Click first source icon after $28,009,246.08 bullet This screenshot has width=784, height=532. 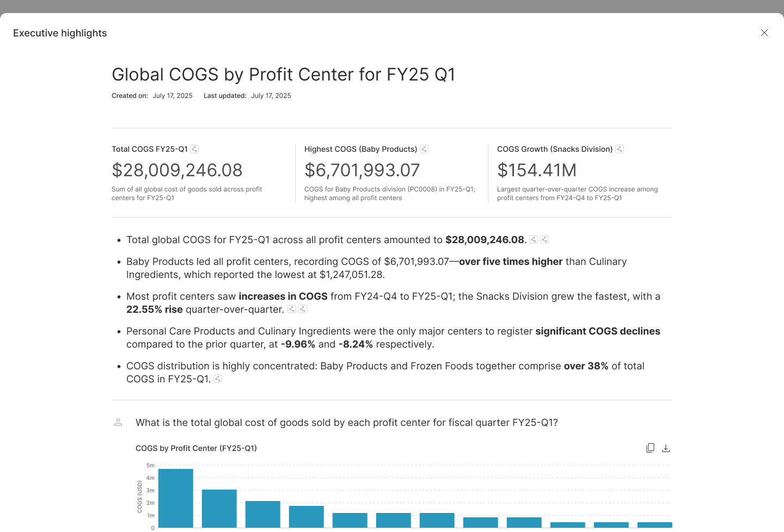[534, 239]
